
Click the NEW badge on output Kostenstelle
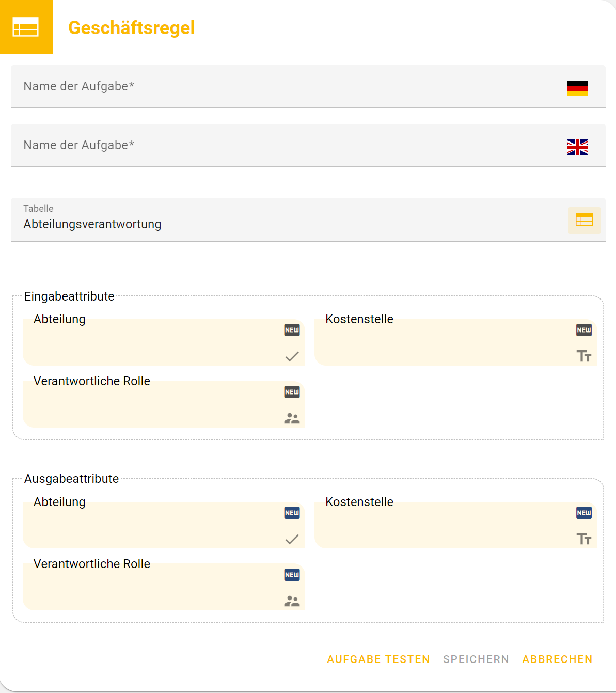pos(584,513)
